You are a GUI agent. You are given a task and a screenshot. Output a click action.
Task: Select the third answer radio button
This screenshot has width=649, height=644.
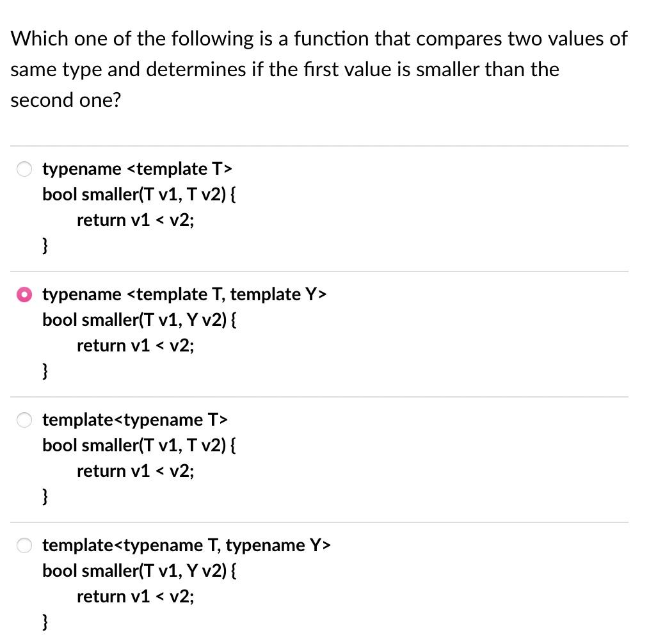click(24, 420)
